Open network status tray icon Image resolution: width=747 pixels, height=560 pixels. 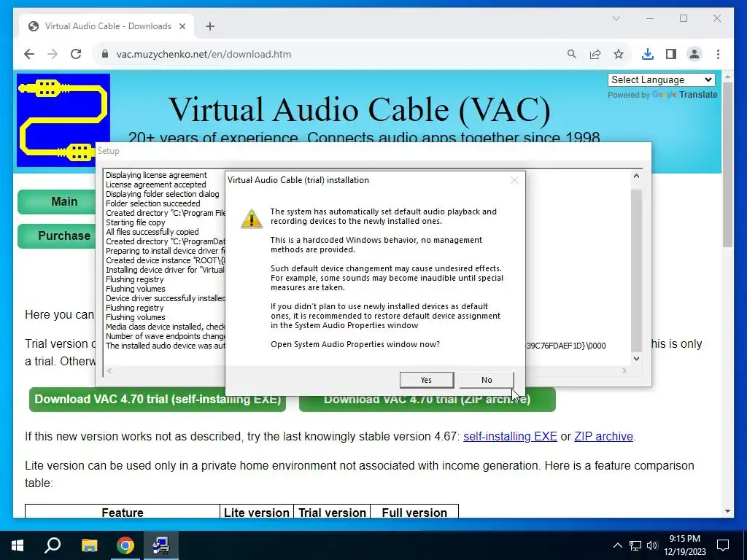pyautogui.click(x=635, y=545)
